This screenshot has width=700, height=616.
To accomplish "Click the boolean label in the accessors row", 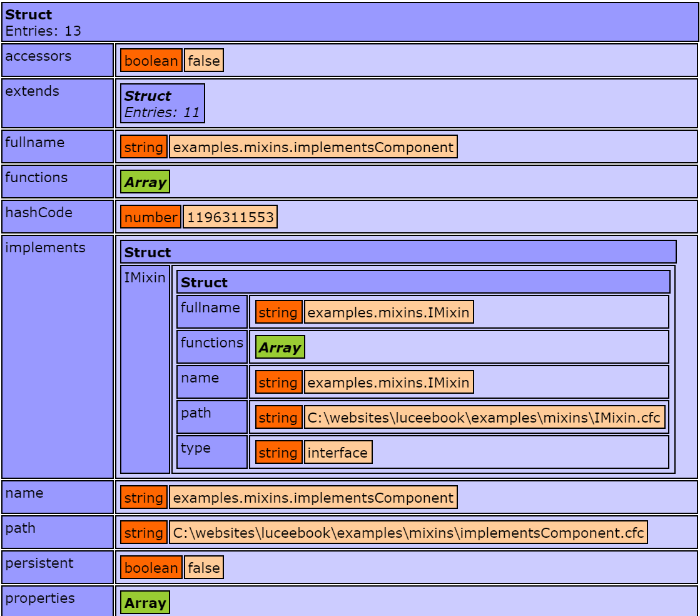I will [151, 61].
